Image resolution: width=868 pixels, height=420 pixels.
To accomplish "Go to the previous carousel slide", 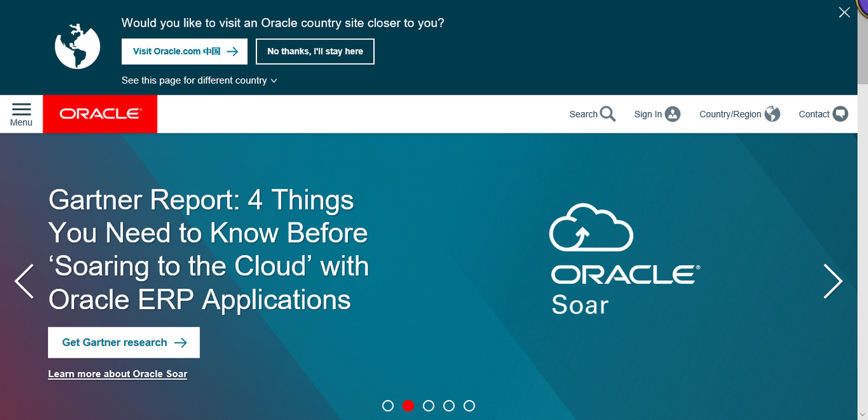I will pos(24,280).
